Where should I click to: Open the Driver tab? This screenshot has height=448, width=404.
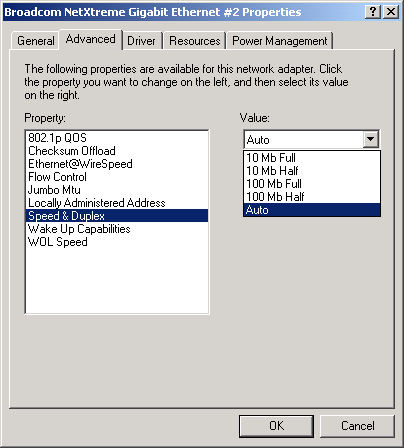click(x=142, y=41)
